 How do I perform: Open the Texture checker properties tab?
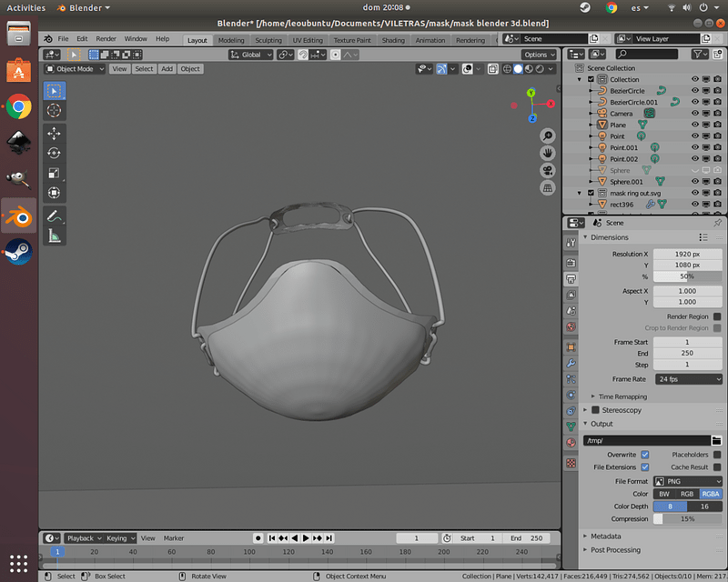click(571, 463)
